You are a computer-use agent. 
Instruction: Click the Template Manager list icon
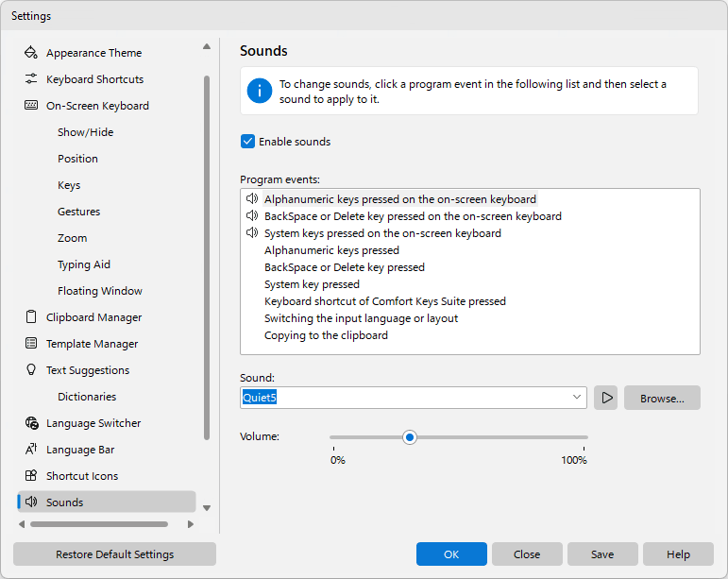(x=30, y=344)
